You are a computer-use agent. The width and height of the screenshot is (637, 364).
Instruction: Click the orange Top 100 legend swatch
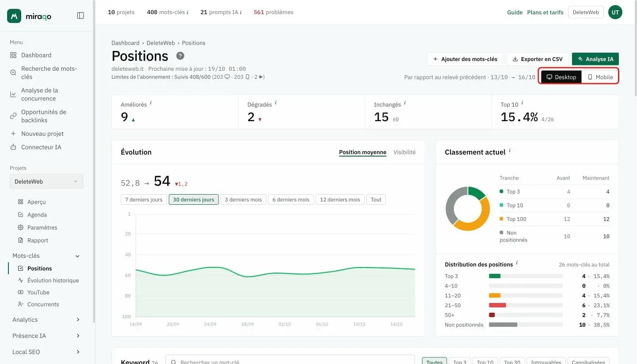tap(501, 218)
